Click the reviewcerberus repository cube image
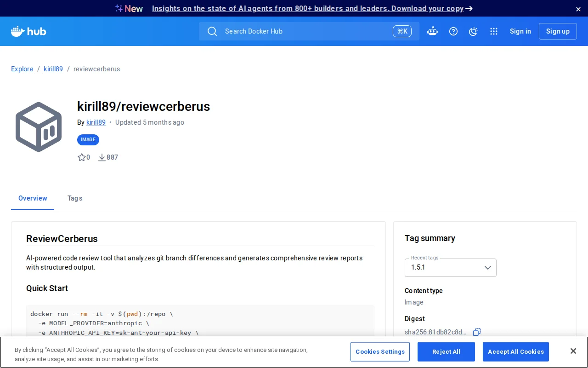 (x=39, y=127)
